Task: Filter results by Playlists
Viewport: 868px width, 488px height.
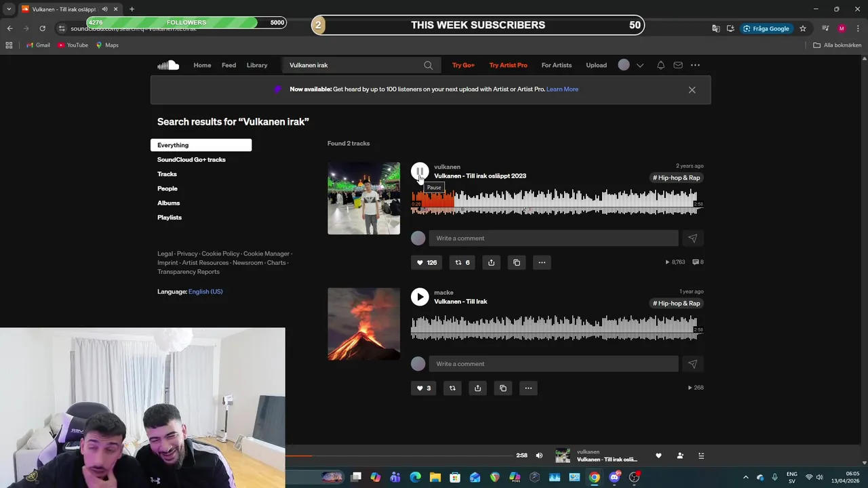Action: (x=170, y=218)
